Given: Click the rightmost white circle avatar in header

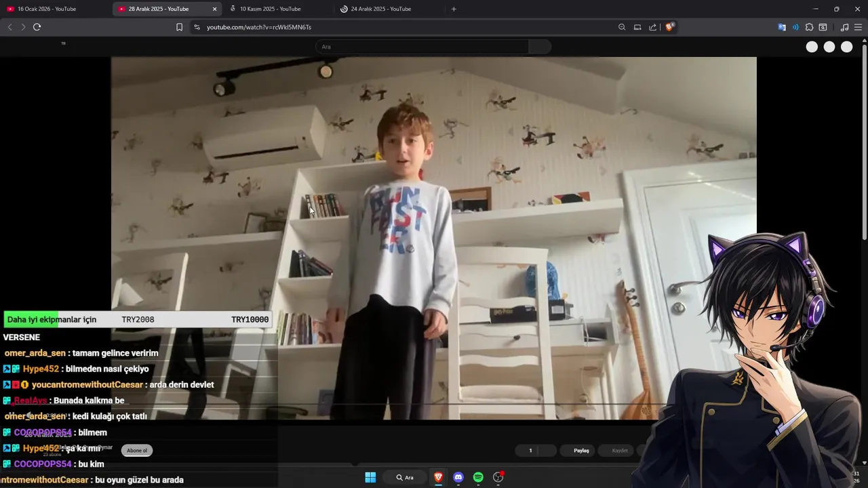Looking at the screenshot, I should click(x=847, y=47).
